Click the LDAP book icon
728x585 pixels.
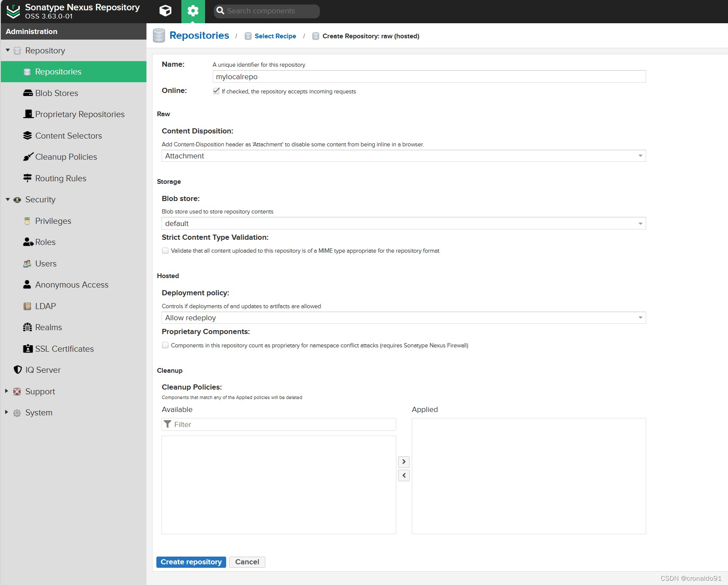(27, 306)
